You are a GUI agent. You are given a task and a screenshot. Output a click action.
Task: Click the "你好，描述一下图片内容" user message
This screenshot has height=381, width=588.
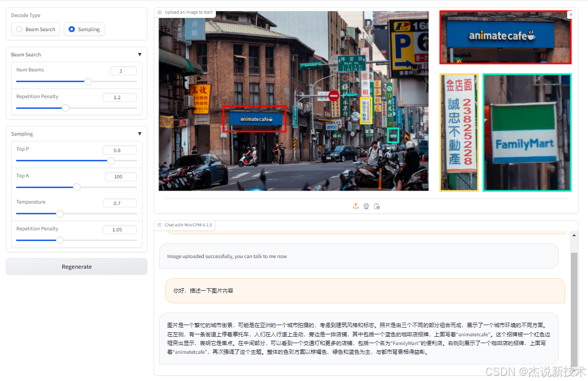point(365,291)
